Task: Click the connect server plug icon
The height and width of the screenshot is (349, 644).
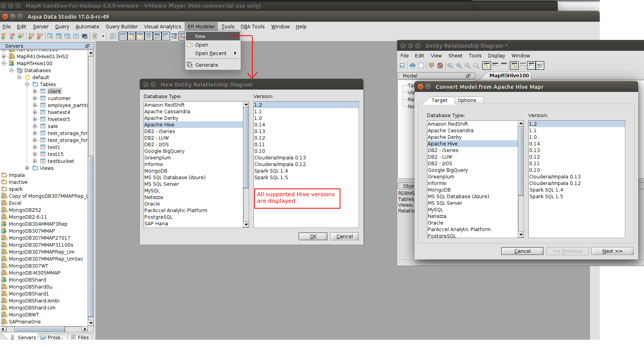Action: click(x=31, y=36)
